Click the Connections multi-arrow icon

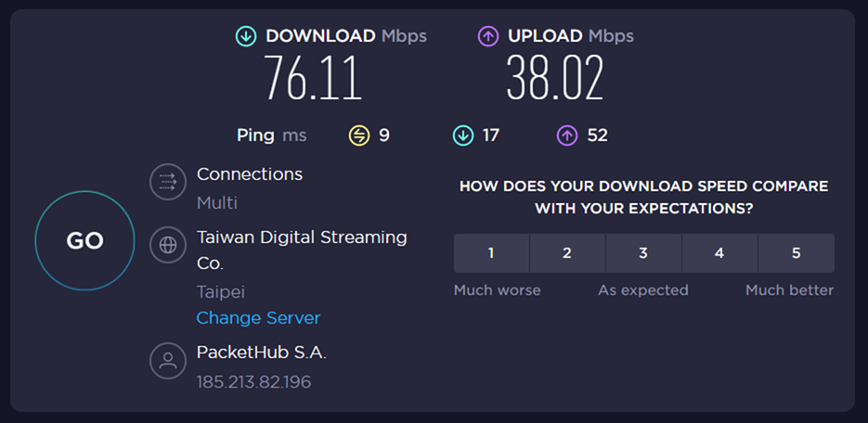click(x=168, y=181)
